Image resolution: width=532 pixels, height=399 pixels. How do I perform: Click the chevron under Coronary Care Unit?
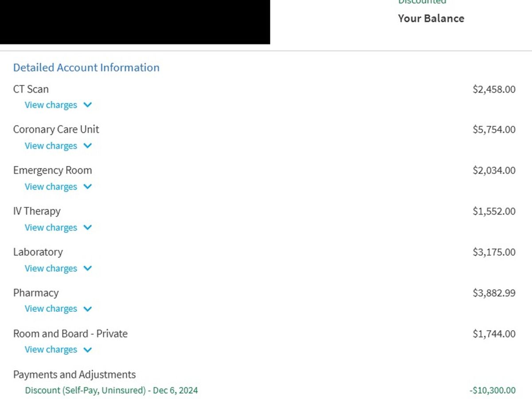click(x=87, y=146)
